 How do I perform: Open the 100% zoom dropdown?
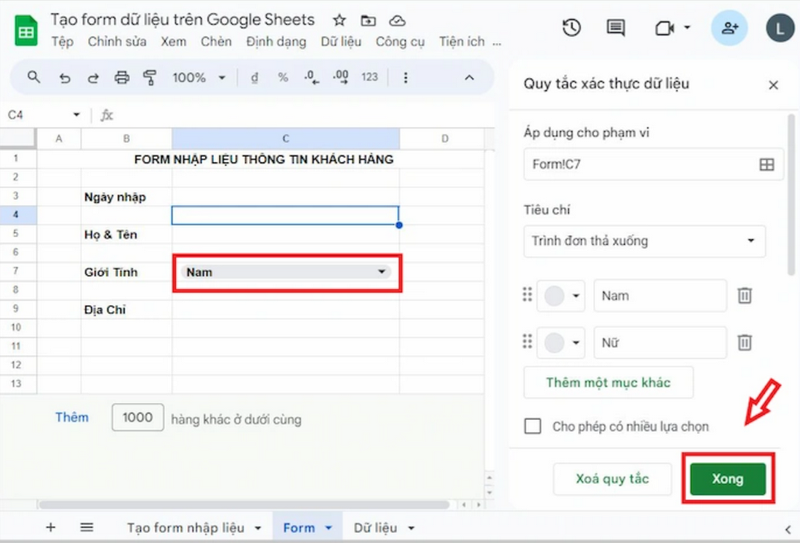(x=198, y=77)
